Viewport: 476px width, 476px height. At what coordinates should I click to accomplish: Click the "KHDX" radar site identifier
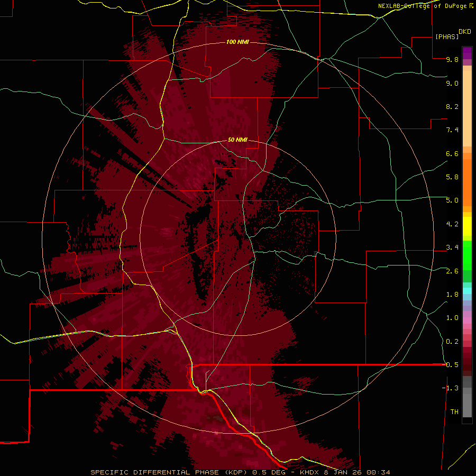tap(309, 472)
